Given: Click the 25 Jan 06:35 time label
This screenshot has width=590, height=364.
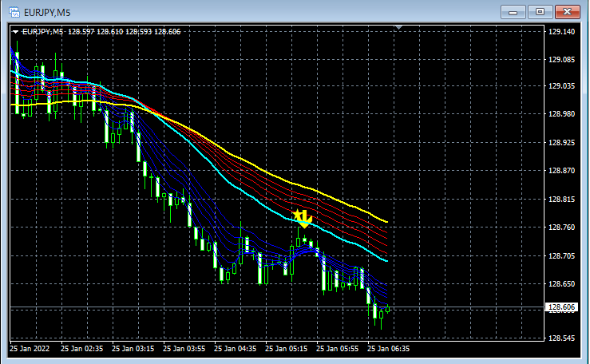Looking at the screenshot, I should (388, 349).
